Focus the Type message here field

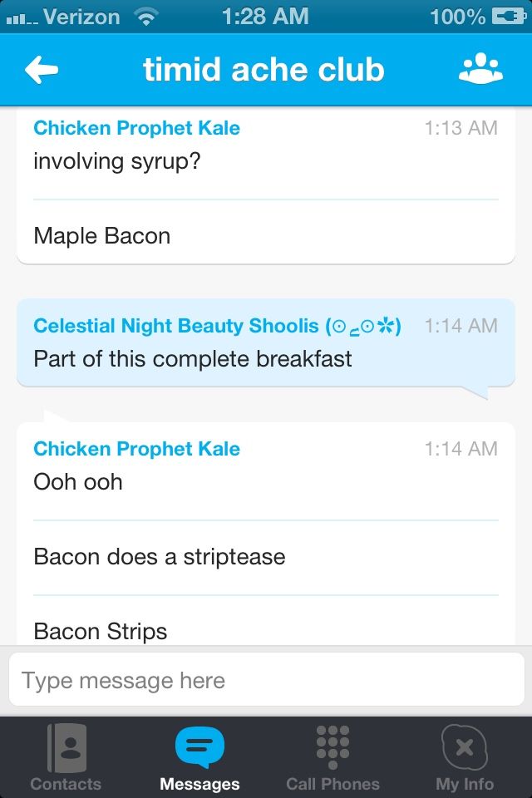tap(266, 681)
